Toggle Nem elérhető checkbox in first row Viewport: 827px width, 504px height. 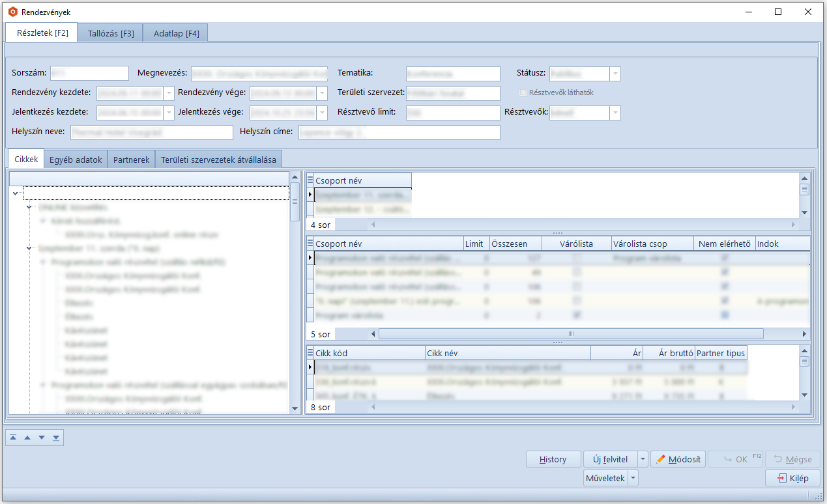pos(724,259)
